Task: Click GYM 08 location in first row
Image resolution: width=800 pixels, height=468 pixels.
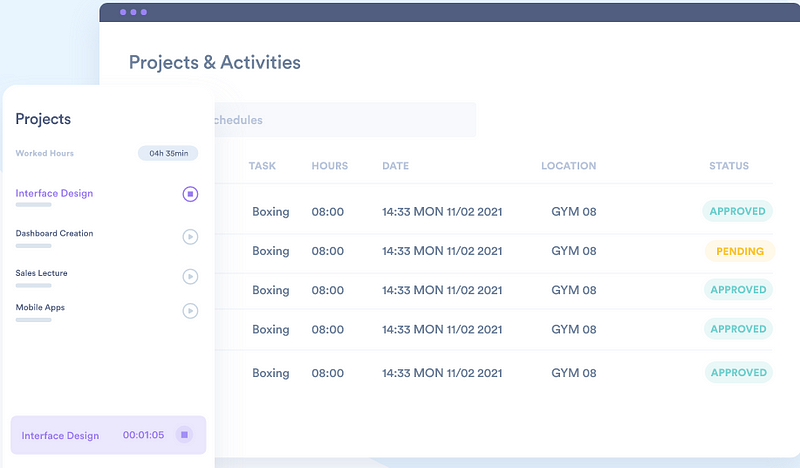Action: coord(573,212)
